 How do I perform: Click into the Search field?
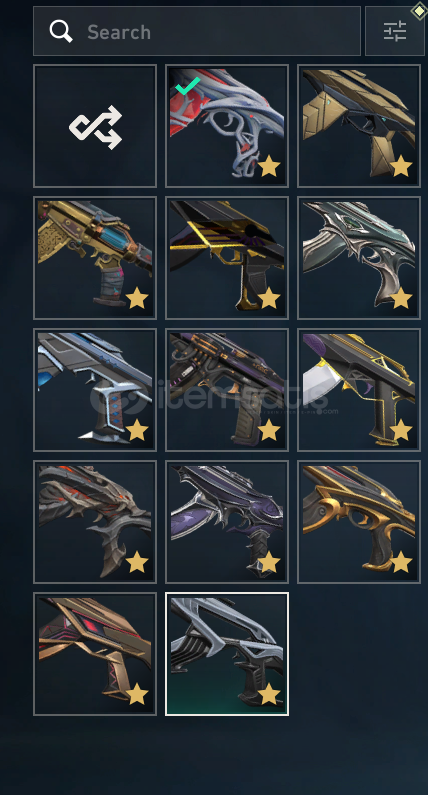197,31
